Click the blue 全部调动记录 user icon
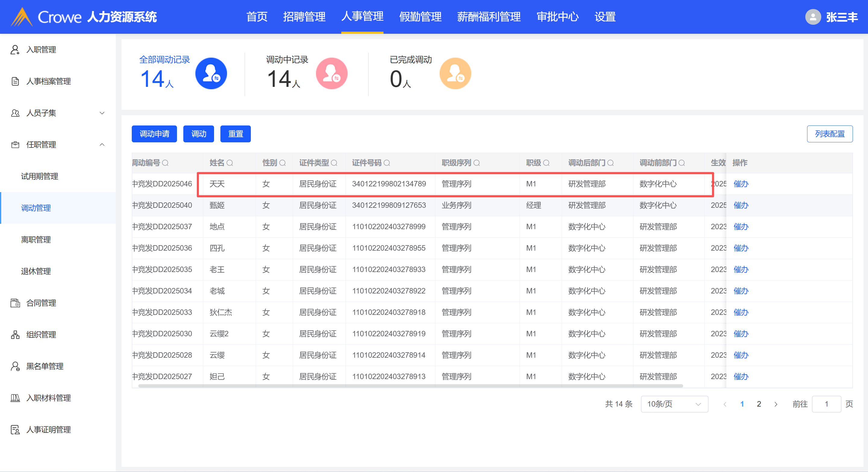 (x=211, y=74)
